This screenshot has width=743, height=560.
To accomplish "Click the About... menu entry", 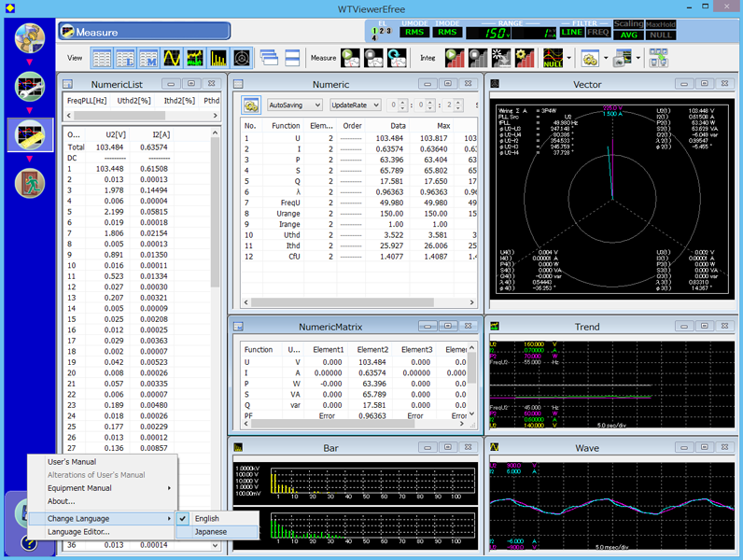I will pos(62,501).
